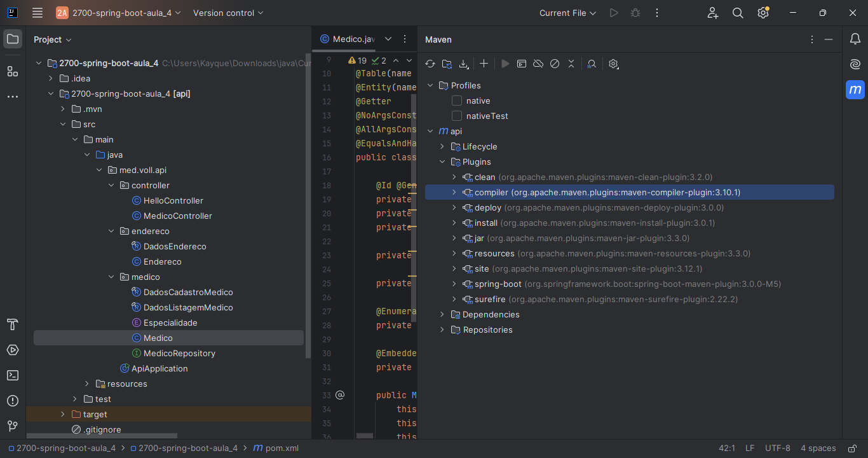The image size is (868, 458).
Task: Open Code With Me add-user icon
Action: tap(713, 13)
